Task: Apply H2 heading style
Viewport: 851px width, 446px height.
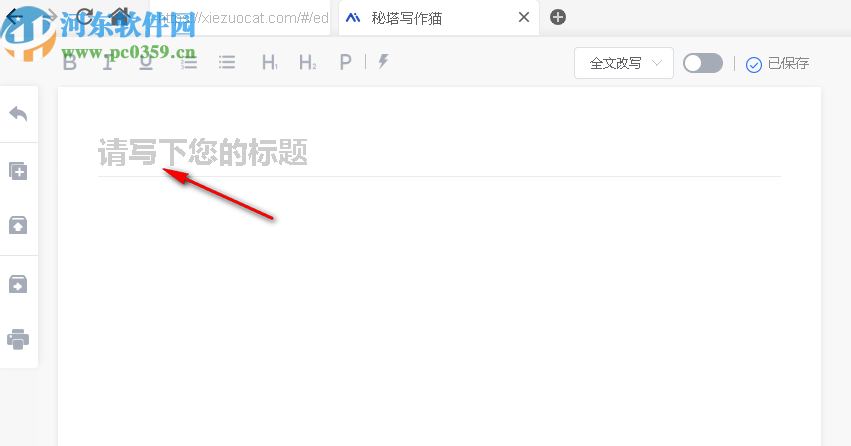Action: click(308, 62)
